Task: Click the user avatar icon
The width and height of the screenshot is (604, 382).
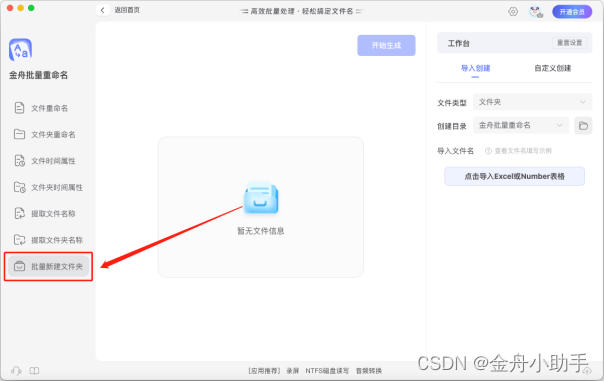Action: point(535,12)
